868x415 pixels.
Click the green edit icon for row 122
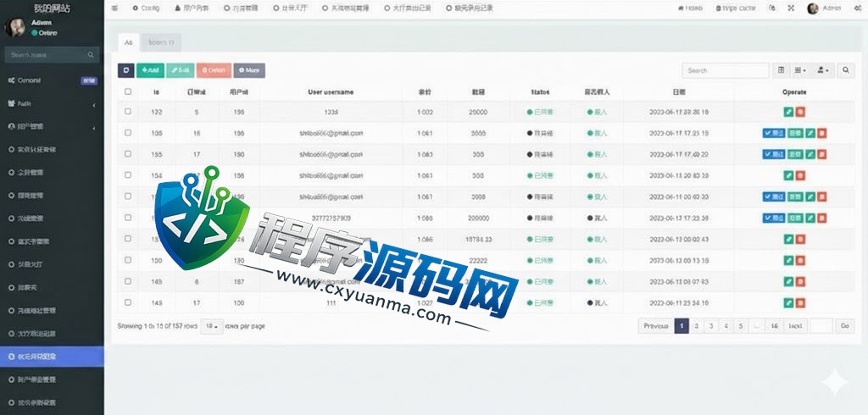coord(789,112)
